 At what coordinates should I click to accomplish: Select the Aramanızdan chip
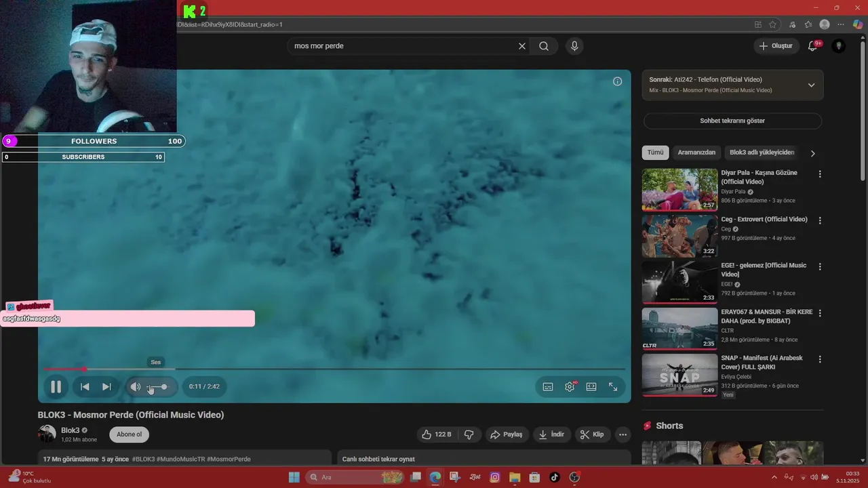696,152
